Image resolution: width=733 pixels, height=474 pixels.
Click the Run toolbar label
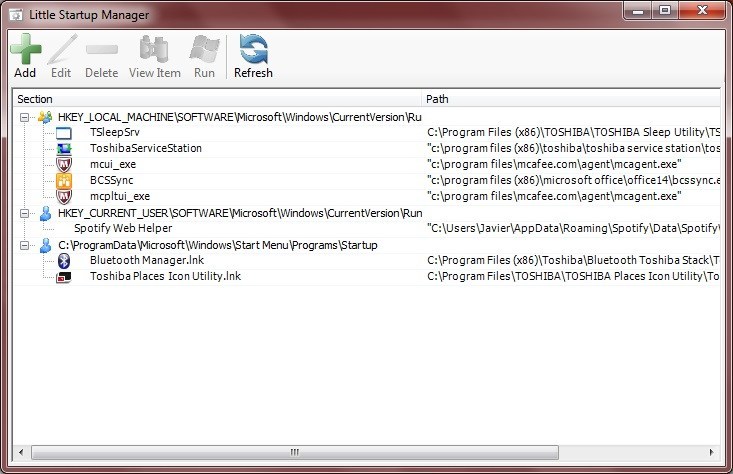(204, 73)
